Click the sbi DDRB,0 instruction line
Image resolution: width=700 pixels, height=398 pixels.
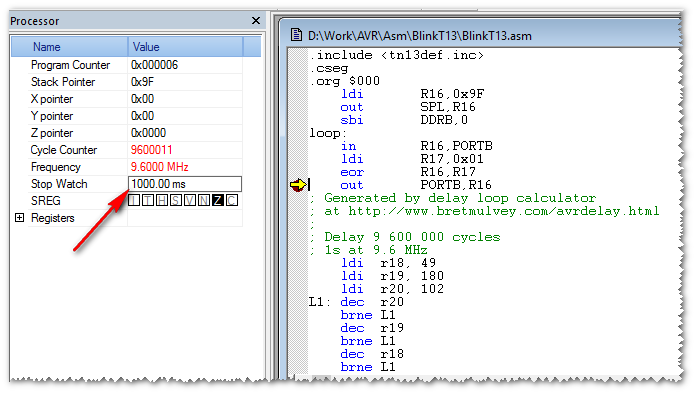404,120
